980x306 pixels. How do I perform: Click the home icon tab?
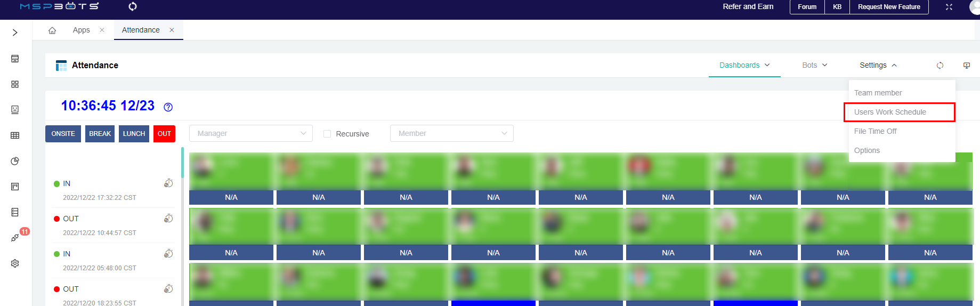click(52, 30)
